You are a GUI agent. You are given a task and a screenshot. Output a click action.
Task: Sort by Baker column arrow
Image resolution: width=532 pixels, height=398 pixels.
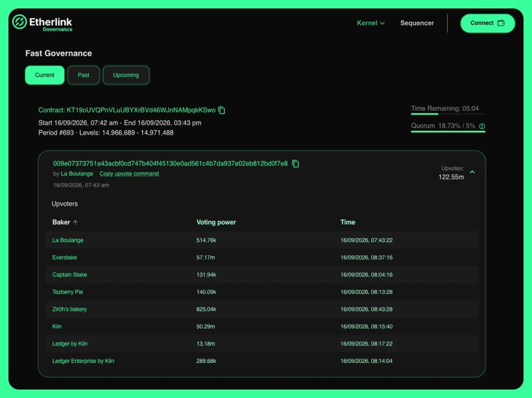coord(75,222)
